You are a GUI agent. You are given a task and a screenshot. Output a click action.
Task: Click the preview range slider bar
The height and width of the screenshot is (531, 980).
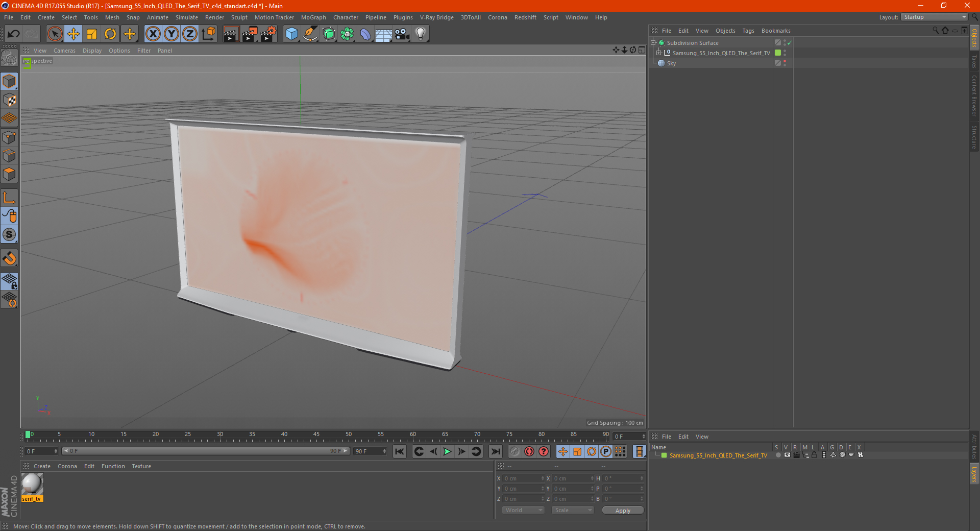click(205, 451)
